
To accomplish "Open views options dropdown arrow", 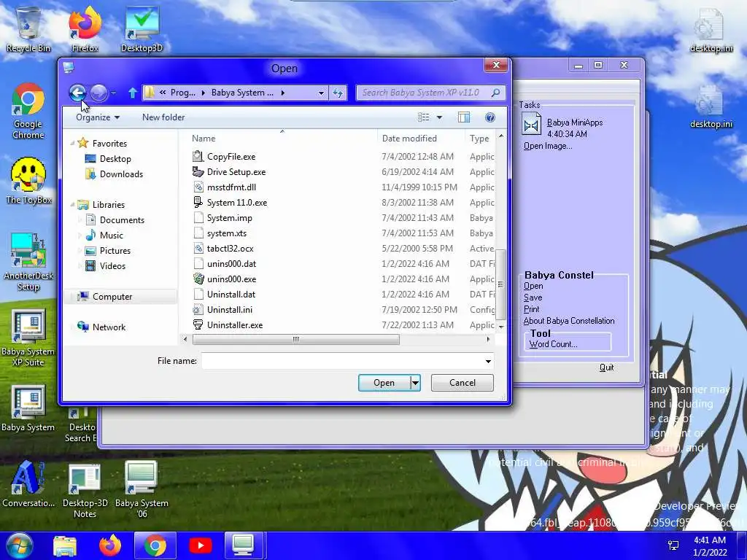I will [x=439, y=117].
